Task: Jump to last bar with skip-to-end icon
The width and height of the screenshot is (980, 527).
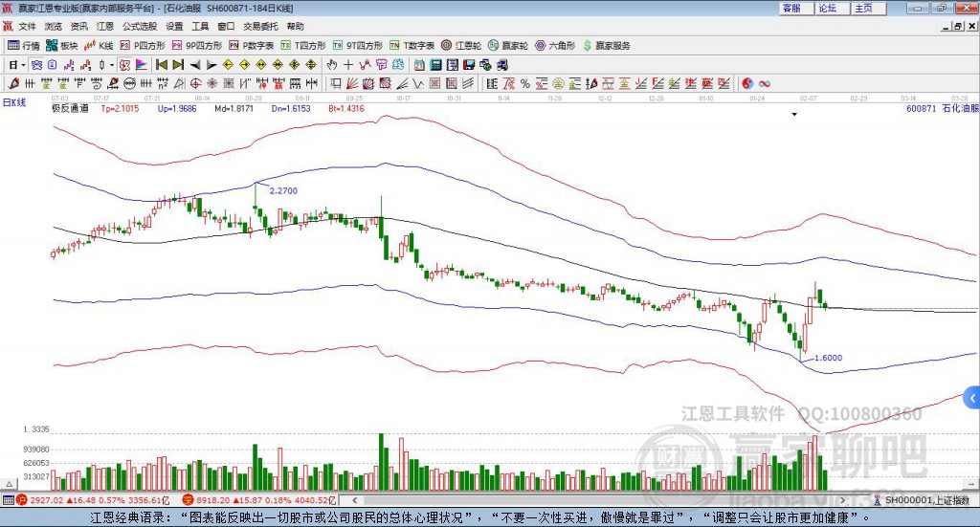Action: [x=178, y=64]
